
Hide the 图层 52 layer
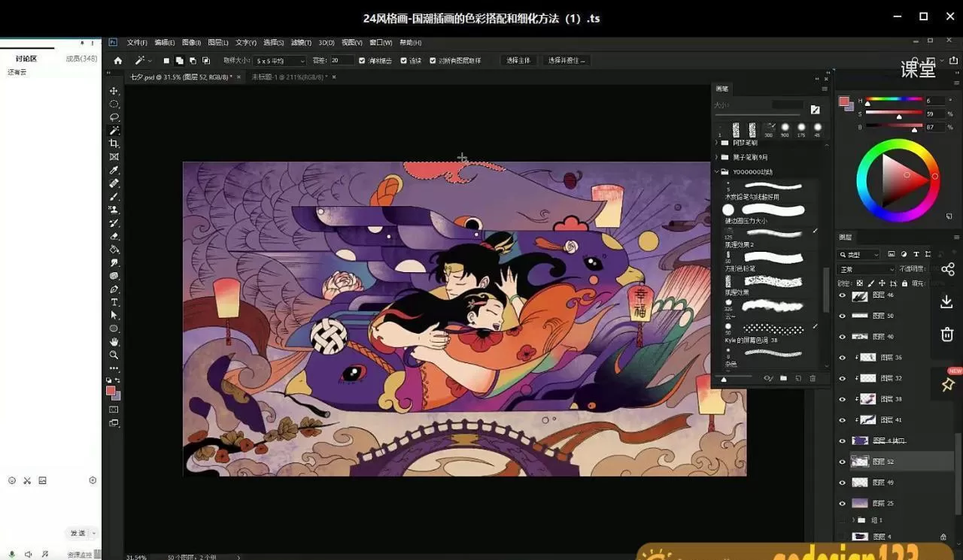(842, 461)
